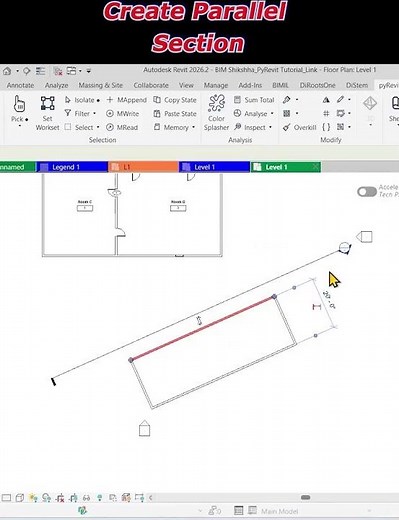Click the flip section arrows on section line
This screenshot has width=399, height=520.
click(199, 321)
